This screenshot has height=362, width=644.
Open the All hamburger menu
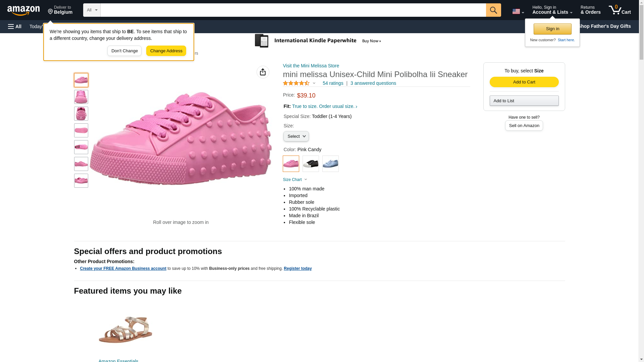[15, 26]
